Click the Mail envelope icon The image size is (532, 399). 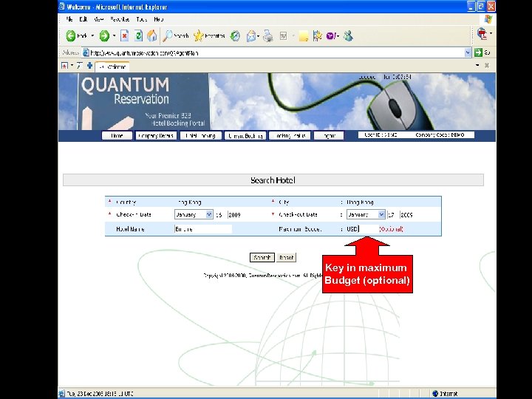pos(251,35)
